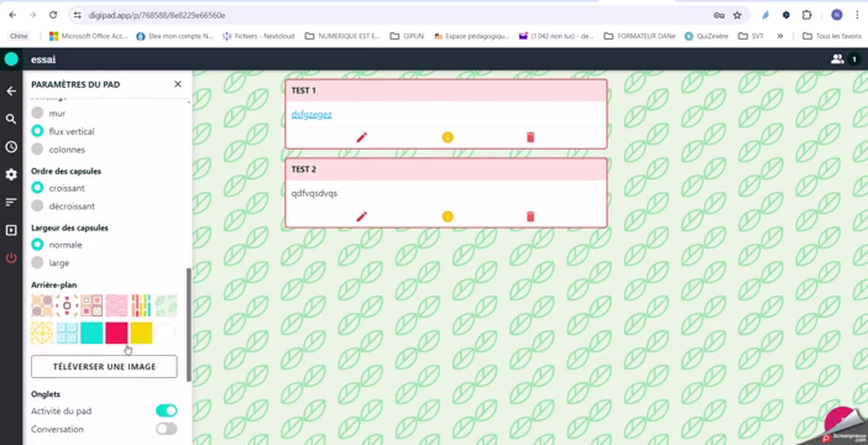
Task: Open info icon on TEST 1 capsule
Action: [x=448, y=137]
